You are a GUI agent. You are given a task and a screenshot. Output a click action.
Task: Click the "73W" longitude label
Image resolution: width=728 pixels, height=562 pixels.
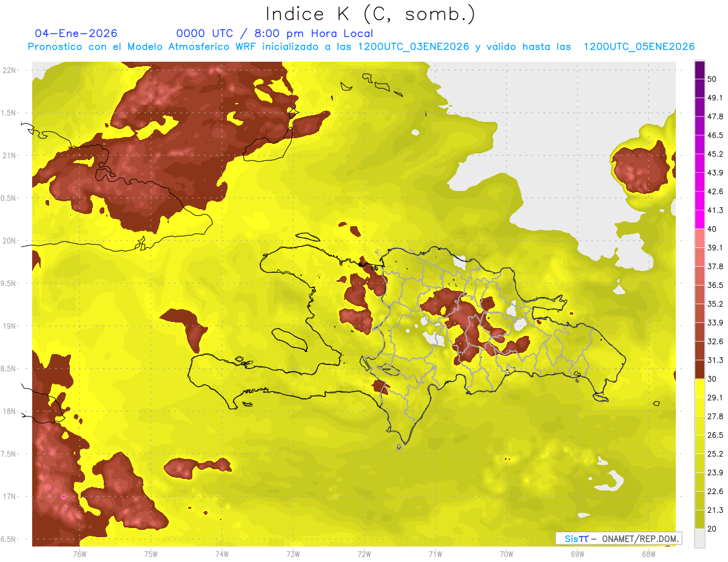point(293,554)
